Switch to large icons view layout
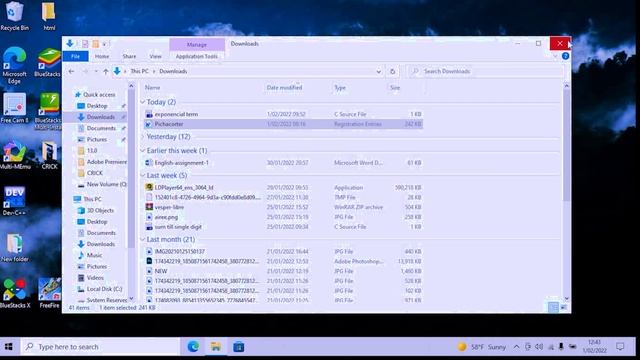Viewport: 640px width, 360px height. [564, 307]
